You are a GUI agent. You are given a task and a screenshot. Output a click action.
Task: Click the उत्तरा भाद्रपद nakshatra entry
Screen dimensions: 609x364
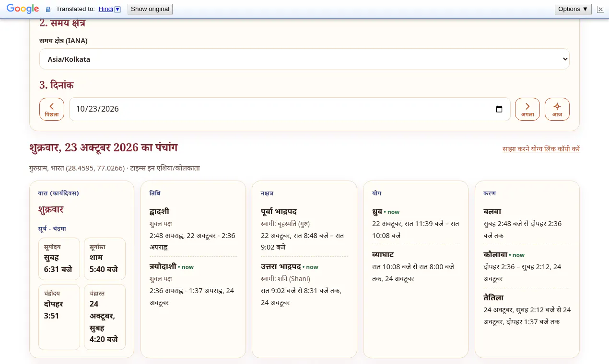pos(304,284)
